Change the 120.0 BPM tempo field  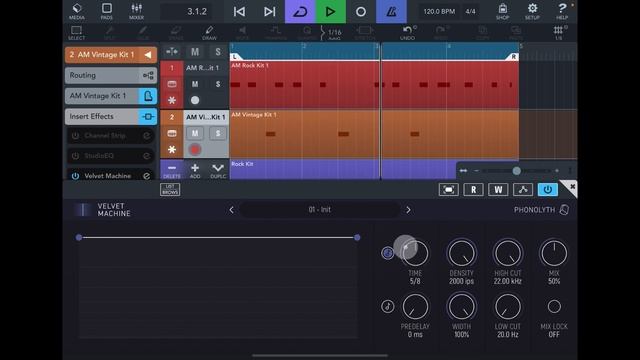tap(439, 11)
